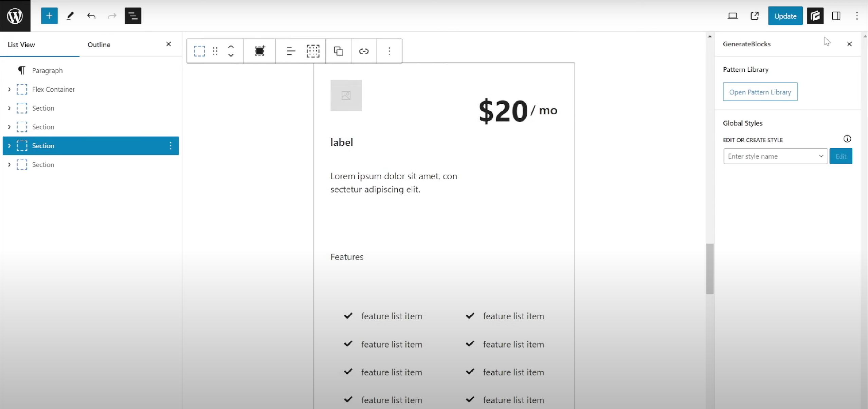Click the link icon in block toolbar

pos(364,51)
